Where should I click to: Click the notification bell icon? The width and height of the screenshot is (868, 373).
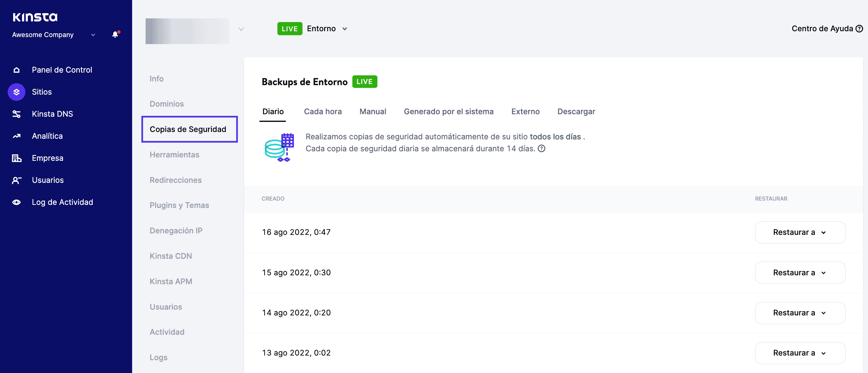115,34
